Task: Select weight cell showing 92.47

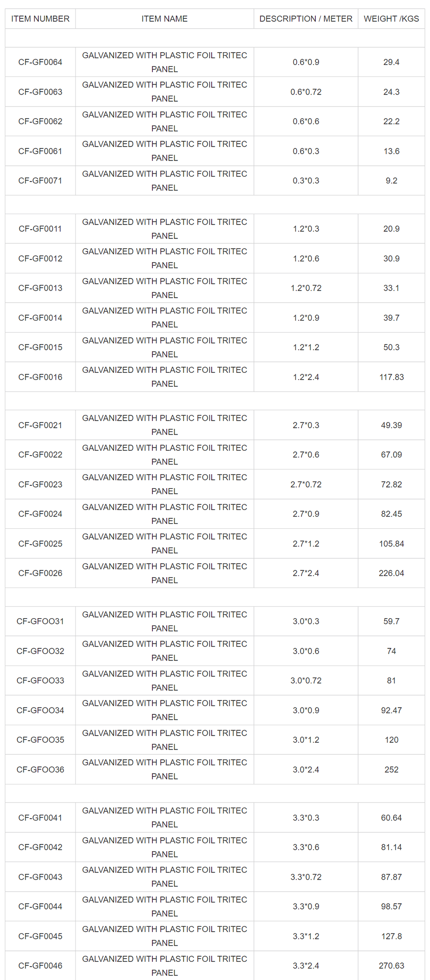Action: tap(391, 710)
